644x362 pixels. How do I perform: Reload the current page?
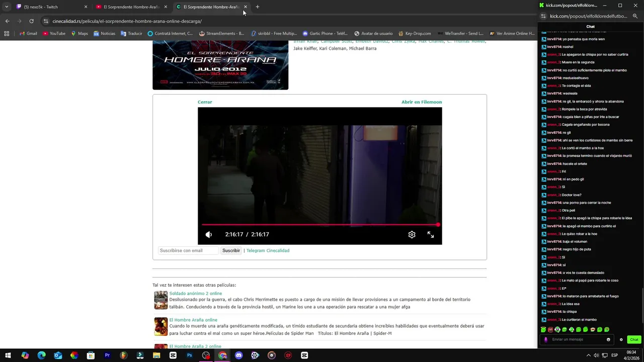[31, 21]
